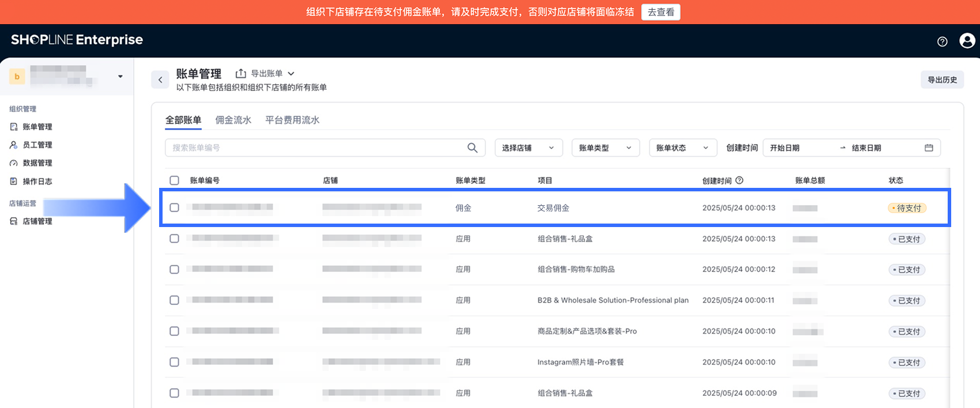The width and height of the screenshot is (980, 408).
Task: Click the timestamp 2025/05/24 00:00:09
Action: point(739,393)
